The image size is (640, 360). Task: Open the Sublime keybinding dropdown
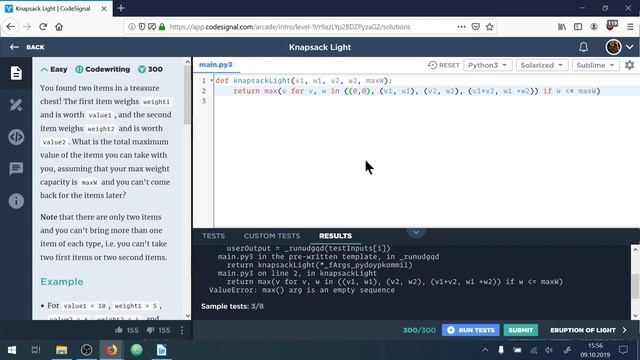[596, 65]
